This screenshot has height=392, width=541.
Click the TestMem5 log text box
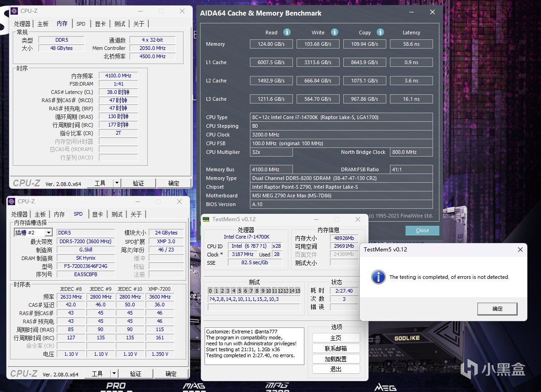[254, 346]
